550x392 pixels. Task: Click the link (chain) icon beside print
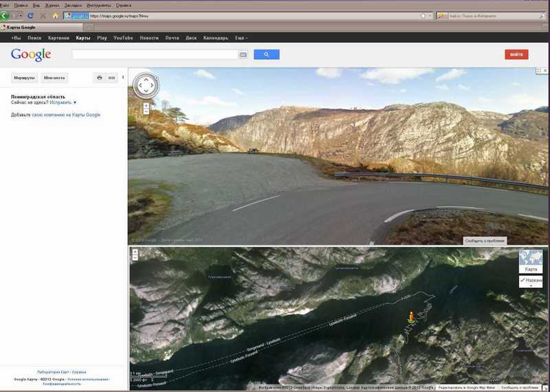point(111,78)
